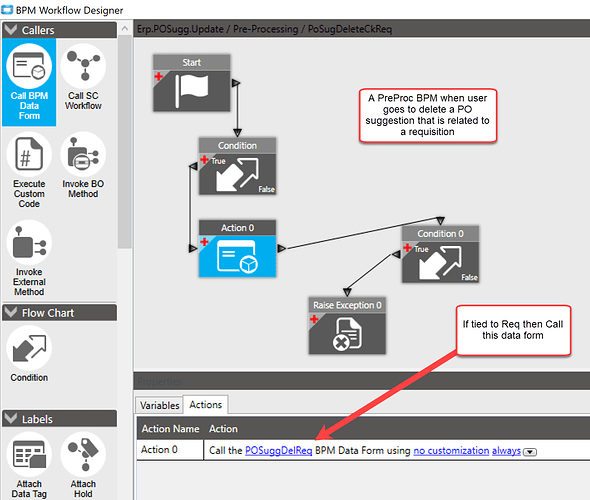Switch to the Variables tab
Viewport: 590px width, 500px height.
click(160, 405)
